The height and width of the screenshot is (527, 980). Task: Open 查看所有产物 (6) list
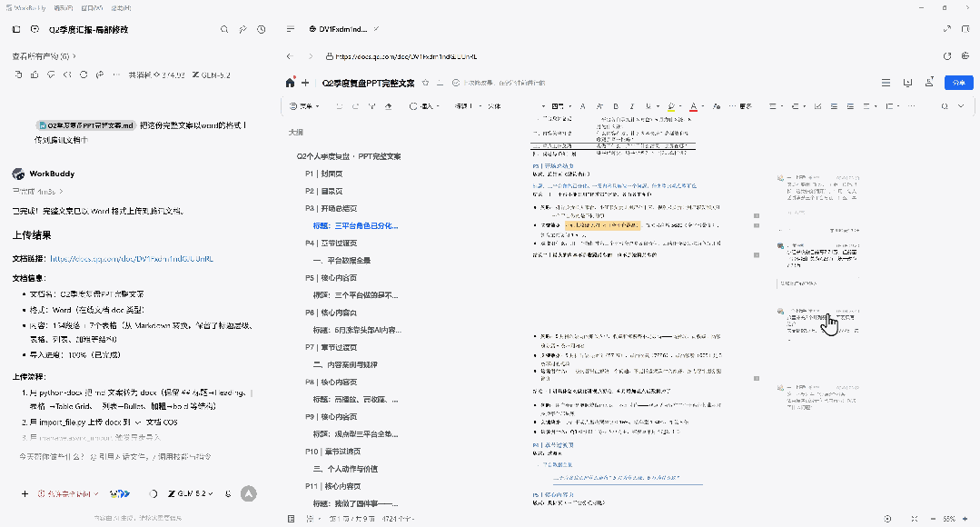[44, 56]
